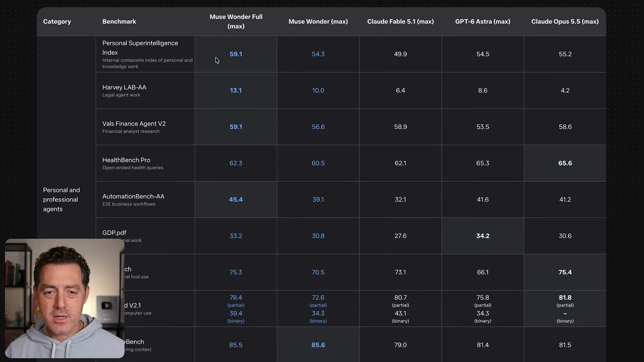Image resolution: width=644 pixels, height=362 pixels.
Task: Click the bold 65.6 HealthBench Pro score
Action: pos(565,163)
